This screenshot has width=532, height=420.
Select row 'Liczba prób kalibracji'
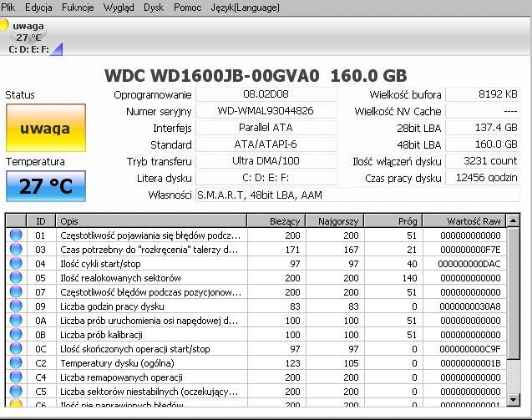tap(256, 335)
